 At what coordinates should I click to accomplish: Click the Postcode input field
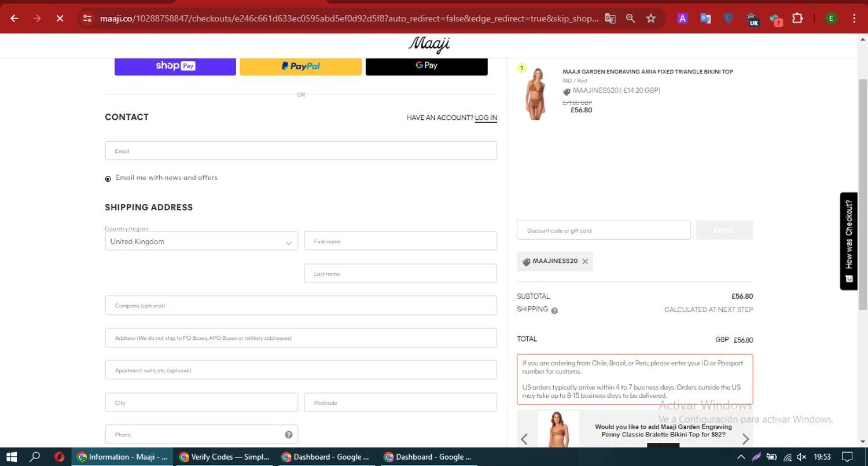400,402
